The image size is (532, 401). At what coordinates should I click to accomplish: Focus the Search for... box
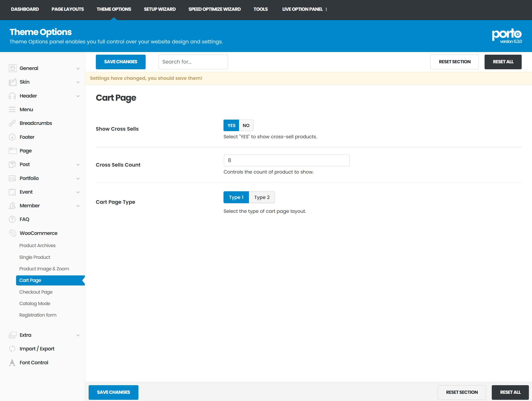pyautogui.click(x=193, y=62)
